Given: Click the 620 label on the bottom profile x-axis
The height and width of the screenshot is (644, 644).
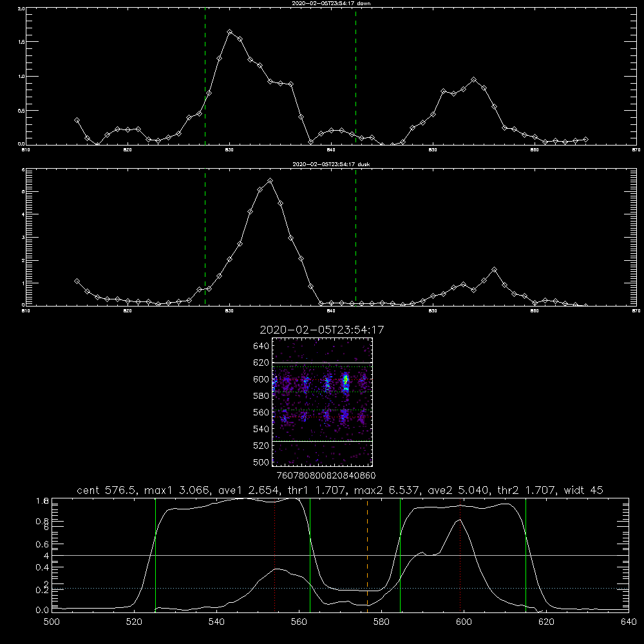Looking at the screenshot, I should click(546, 622).
